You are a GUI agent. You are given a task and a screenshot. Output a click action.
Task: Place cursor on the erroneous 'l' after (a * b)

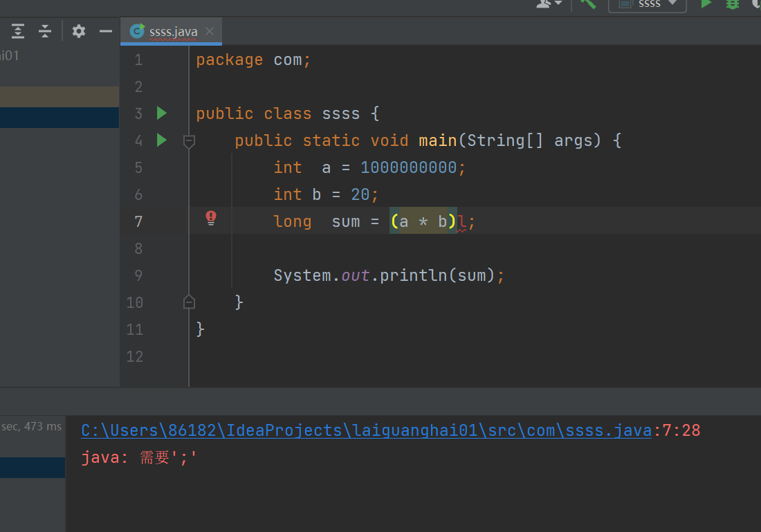coord(461,222)
